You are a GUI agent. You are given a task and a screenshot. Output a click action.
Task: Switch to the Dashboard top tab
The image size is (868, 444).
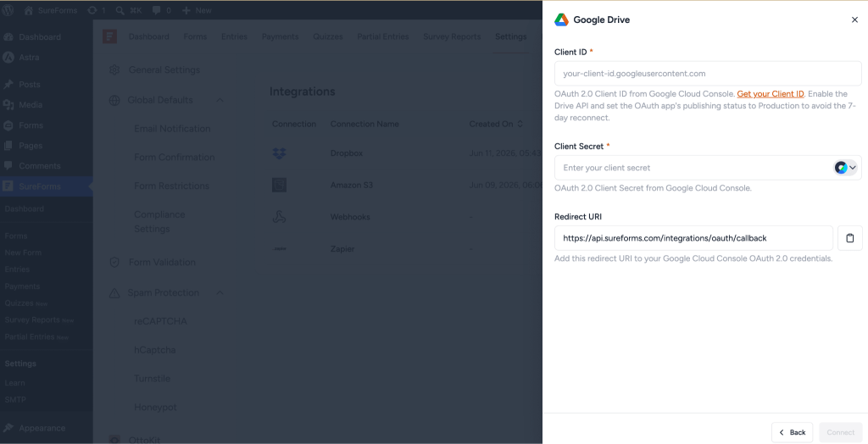click(x=149, y=36)
